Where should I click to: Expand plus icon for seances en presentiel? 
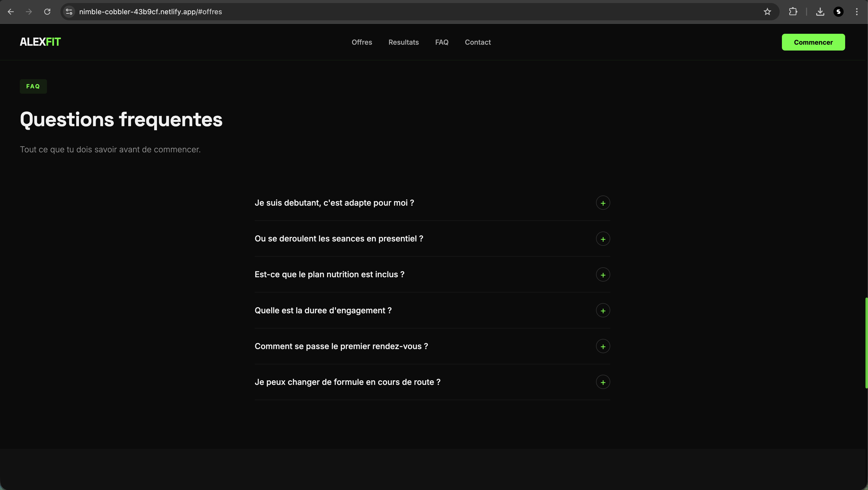[603, 239]
